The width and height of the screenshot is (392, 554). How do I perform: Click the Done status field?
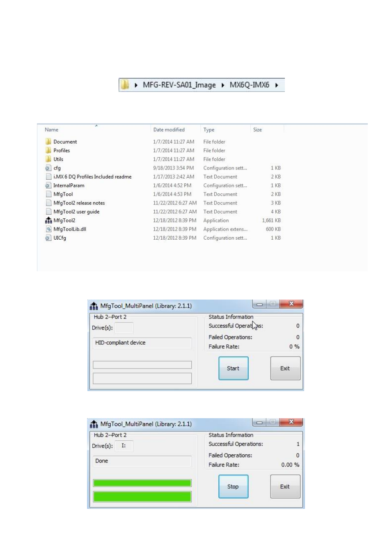[142, 461]
